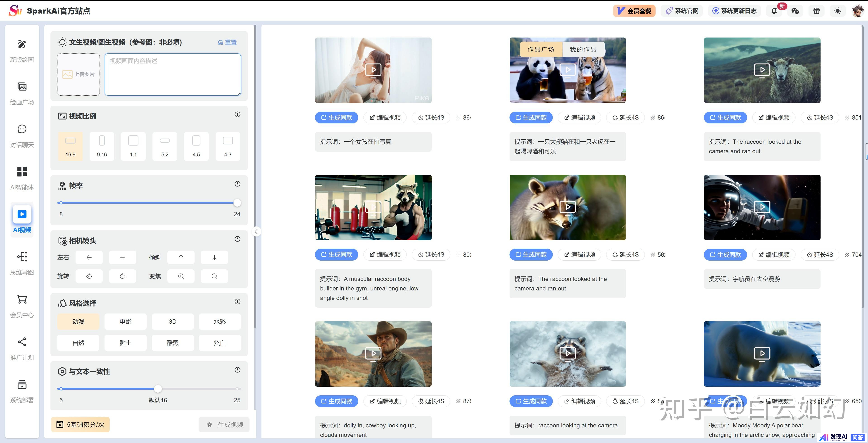Open the AI视频 sidebar icon

tap(22, 214)
